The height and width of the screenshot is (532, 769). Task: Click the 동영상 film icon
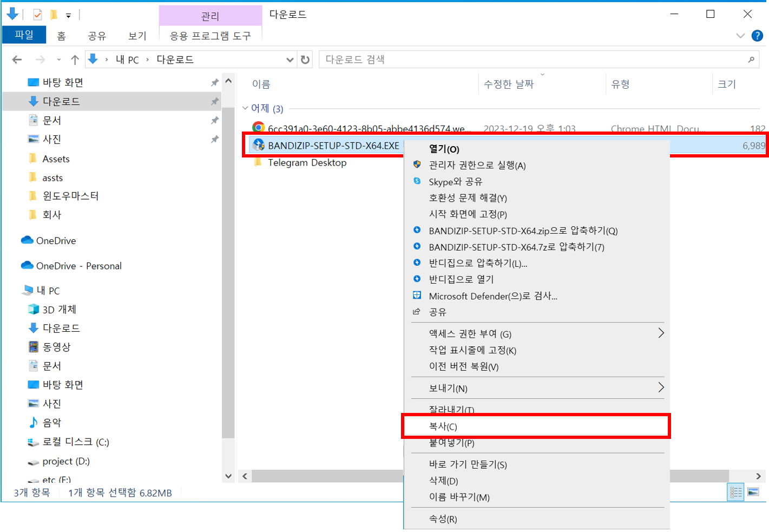click(34, 346)
